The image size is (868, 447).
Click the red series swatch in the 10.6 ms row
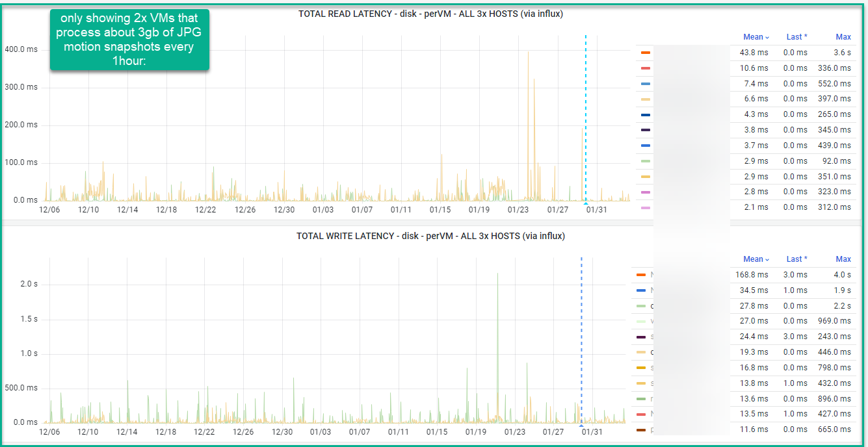pos(645,68)
